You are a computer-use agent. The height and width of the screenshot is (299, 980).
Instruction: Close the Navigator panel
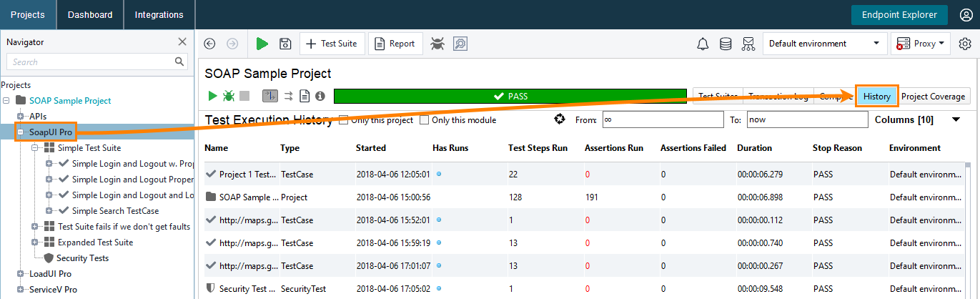(182, 41)
